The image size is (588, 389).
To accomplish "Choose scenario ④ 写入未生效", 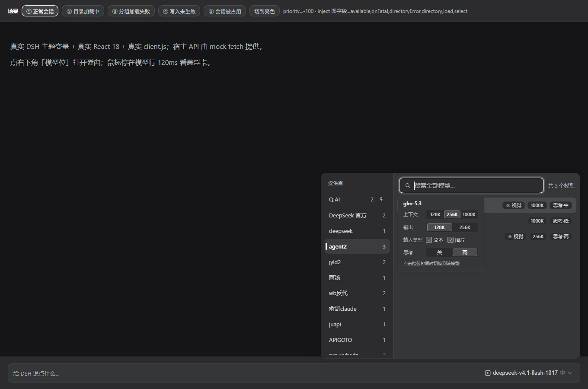I will click(x=179, y=11).
